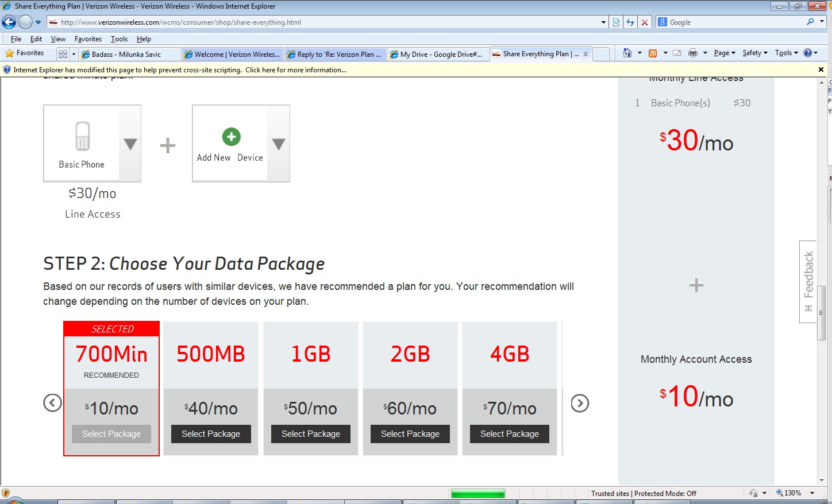Switch to Welcome | Verizon Wireless tab

[x=232, y=54]
